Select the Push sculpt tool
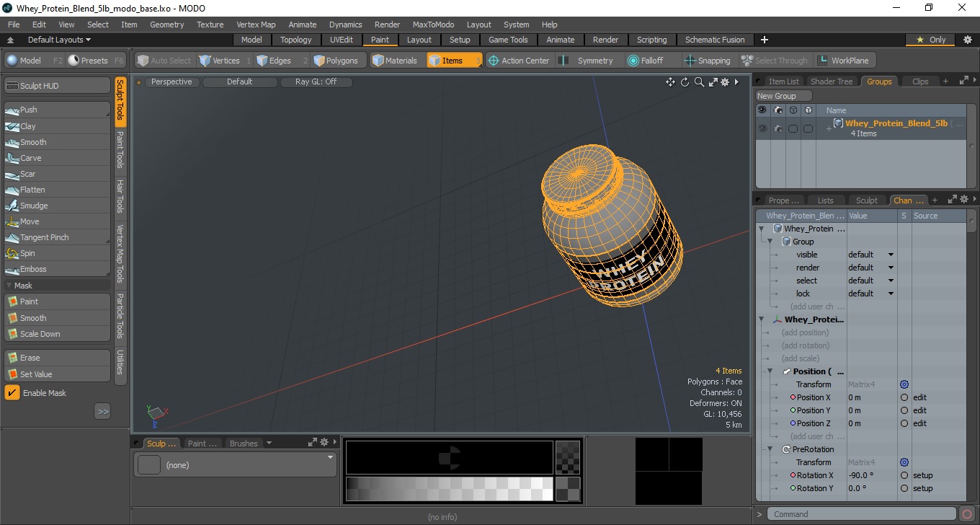 point(58,110)
